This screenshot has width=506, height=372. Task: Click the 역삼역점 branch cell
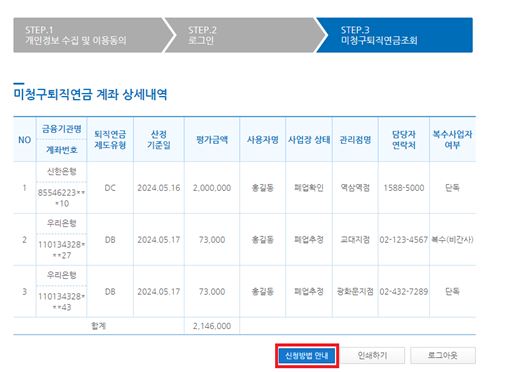355,188
